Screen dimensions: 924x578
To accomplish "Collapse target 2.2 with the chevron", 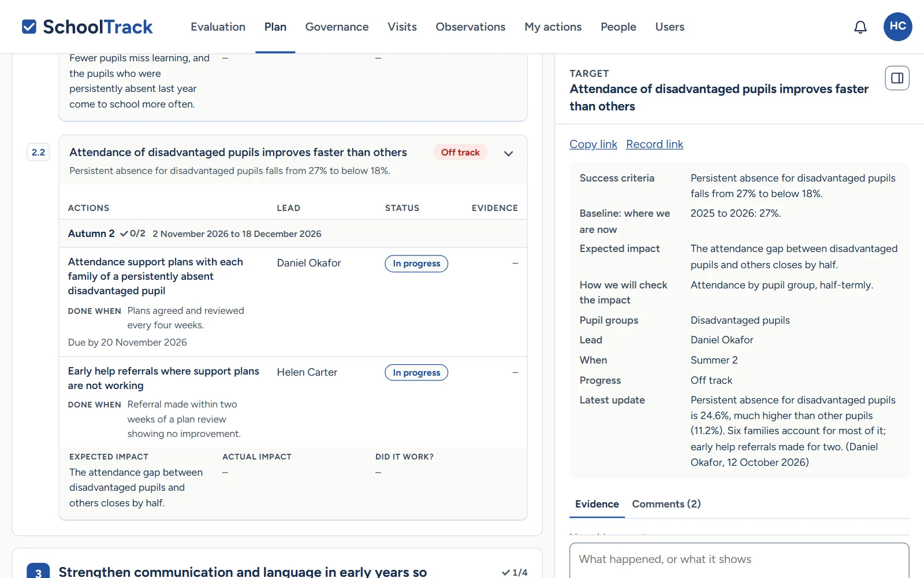I will (x=508, y=153).
